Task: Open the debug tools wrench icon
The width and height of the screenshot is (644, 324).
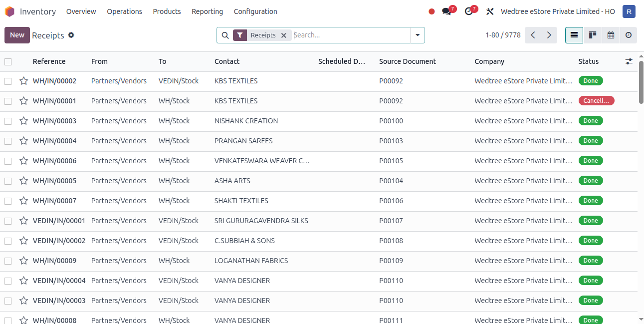Action: tap(490, 11)
